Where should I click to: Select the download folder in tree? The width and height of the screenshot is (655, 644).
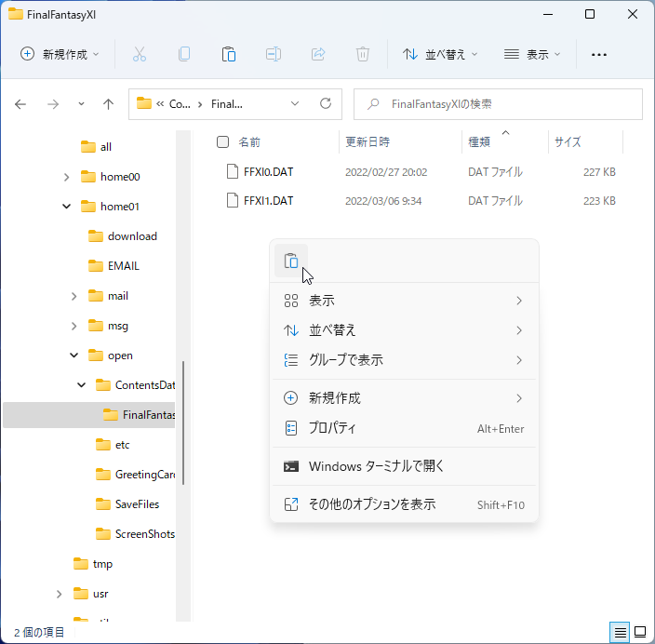coord(123,236)
